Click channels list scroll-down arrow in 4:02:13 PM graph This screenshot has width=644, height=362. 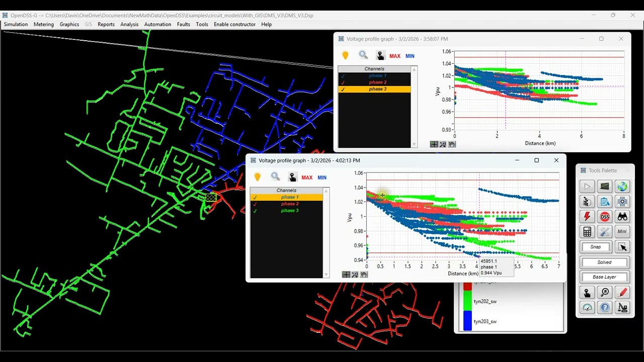coord(326,275)
